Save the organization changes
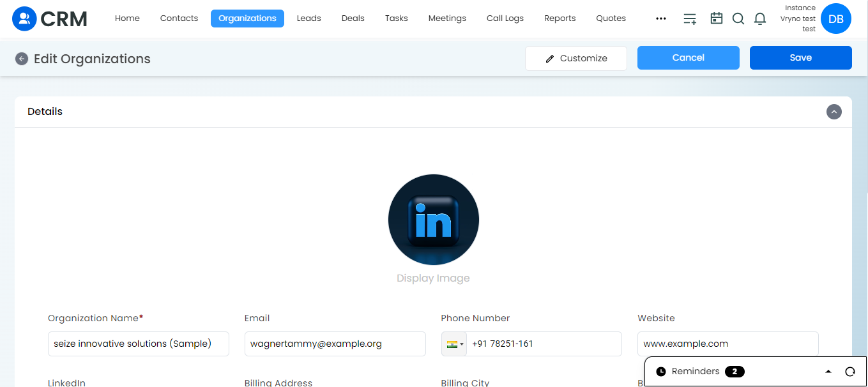The height and width of the screenshot is (387, 868). [x=801, y=57]
